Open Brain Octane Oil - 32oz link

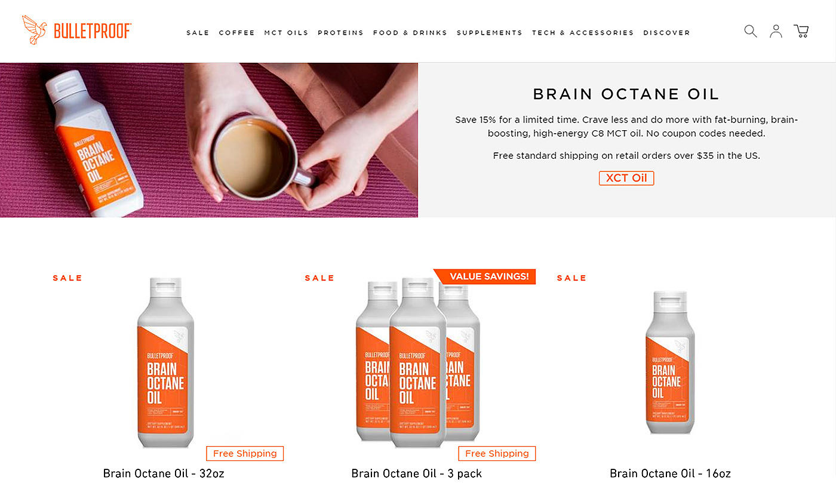[164, 474]
